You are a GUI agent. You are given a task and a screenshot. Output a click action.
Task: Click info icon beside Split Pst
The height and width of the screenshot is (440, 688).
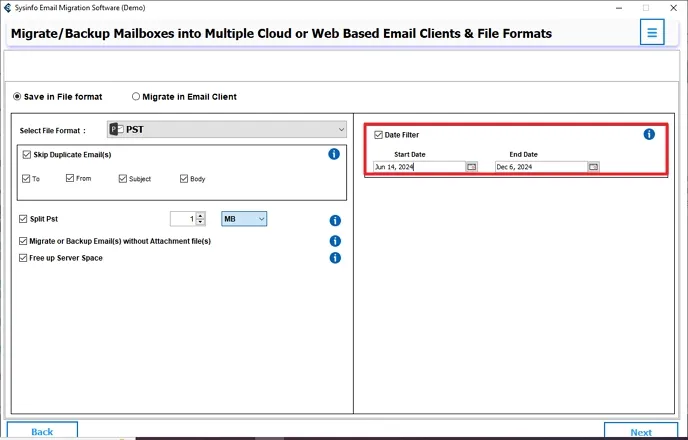coord(335,220)
